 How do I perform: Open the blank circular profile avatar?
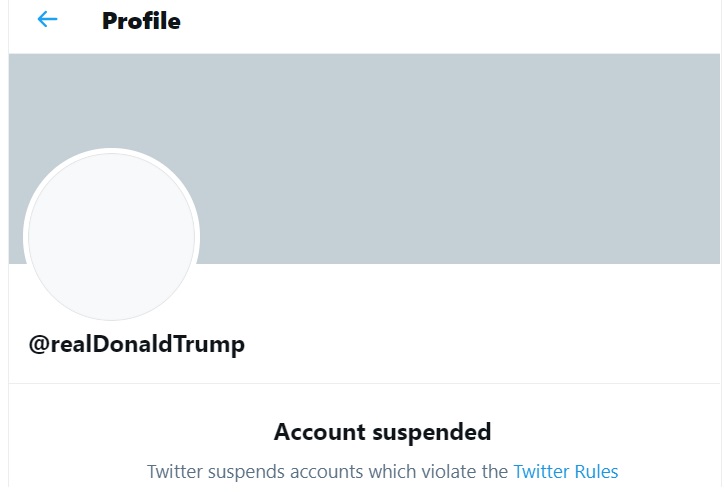111,237
